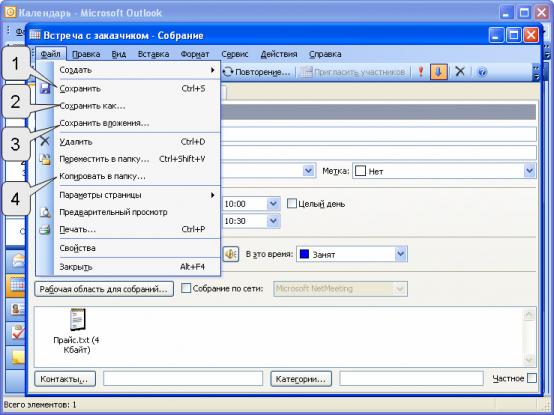Open the Сервис menu
This screenshot has height=415, width=554.
[235, 54]
